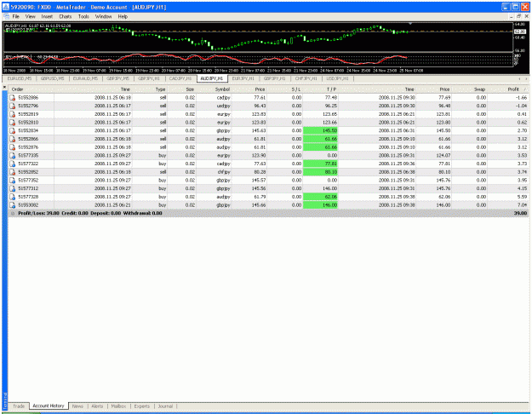The height and width of the screenshot is (414, 532).
Task: Switch to the GBPJPY,M5 chart tab
Action: [x=117, y=78]
